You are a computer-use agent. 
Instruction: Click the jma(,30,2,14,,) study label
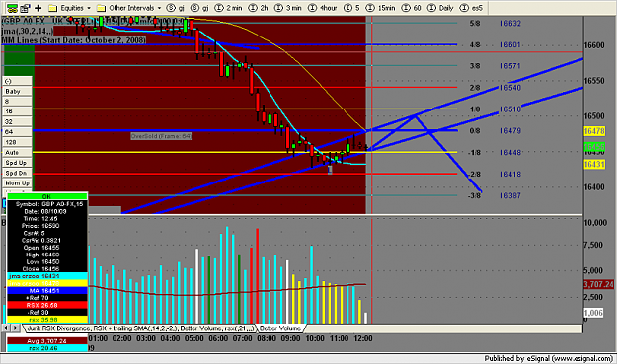coord(28,31)
